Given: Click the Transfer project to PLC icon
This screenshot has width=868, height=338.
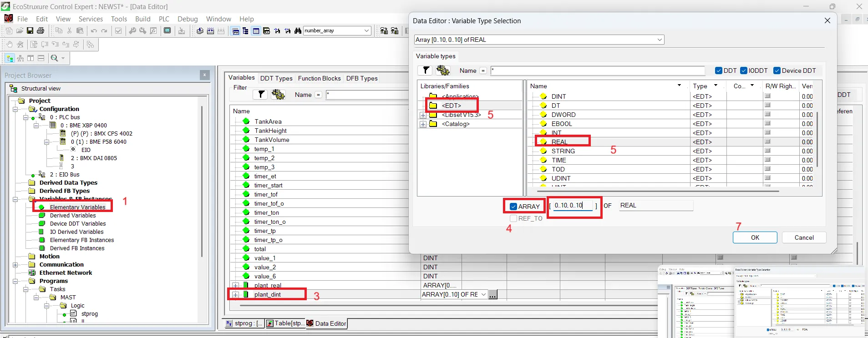Looking at the screenshot, I should tap(182, 30).
